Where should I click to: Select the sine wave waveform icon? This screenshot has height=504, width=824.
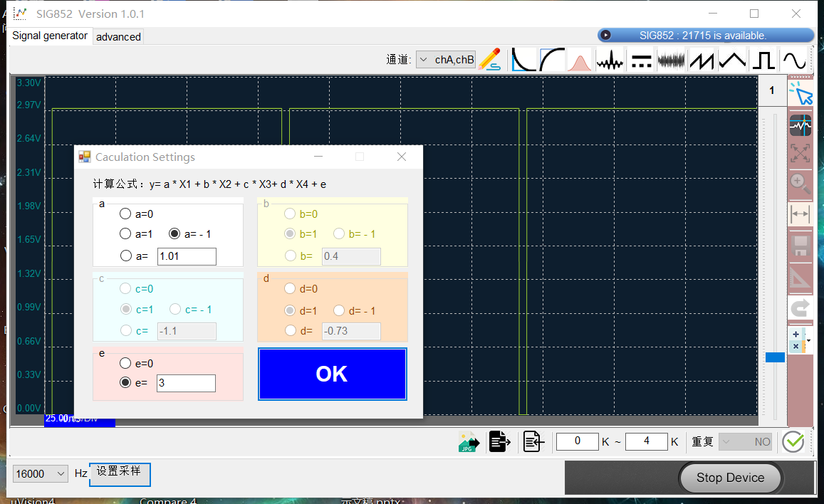tap(794, 60)
